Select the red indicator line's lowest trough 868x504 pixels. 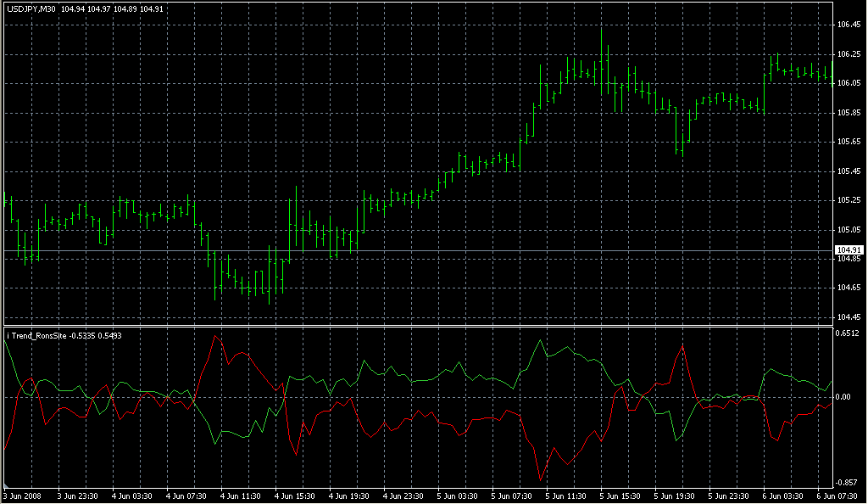click(x=539, y=480)
